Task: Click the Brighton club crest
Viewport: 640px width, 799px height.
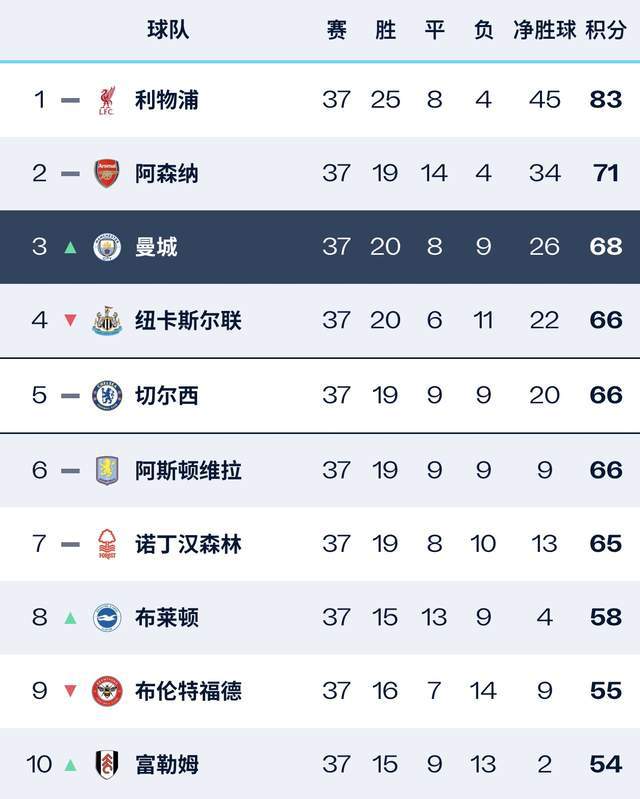Action: click(107, 618)
